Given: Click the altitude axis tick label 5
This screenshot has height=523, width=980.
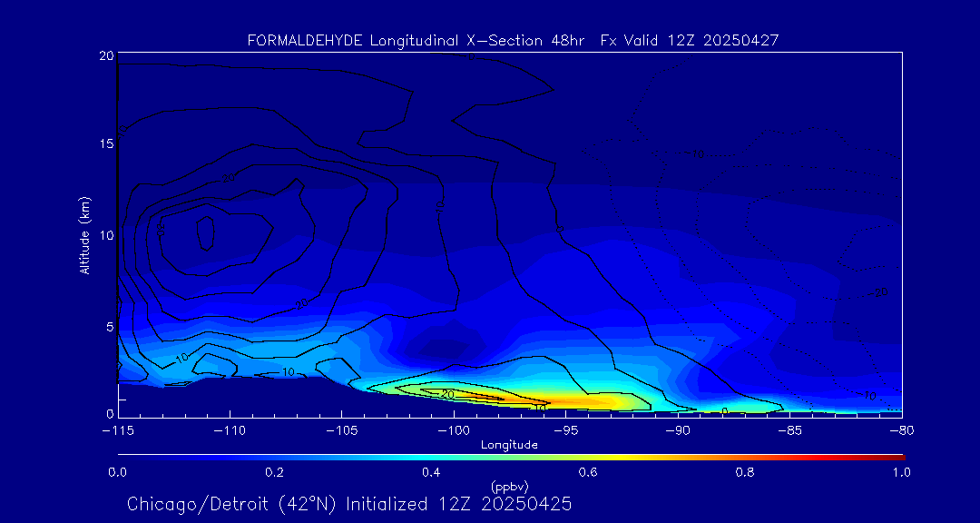Looking at the screenshot, I should [110, 327].
